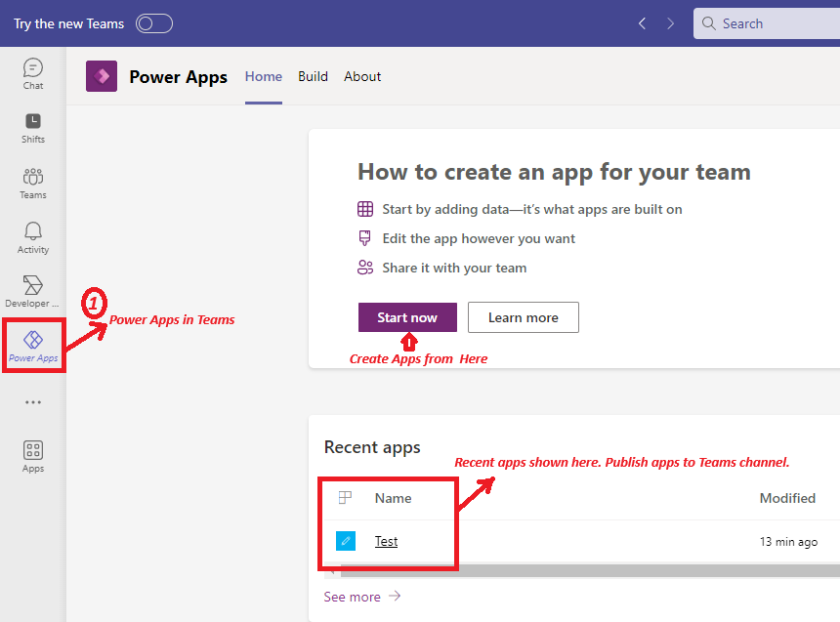The width and height of the screenshot is (840, 622).
Task: Click the 'Recent apps' heading
Action: tap(372, 447)
